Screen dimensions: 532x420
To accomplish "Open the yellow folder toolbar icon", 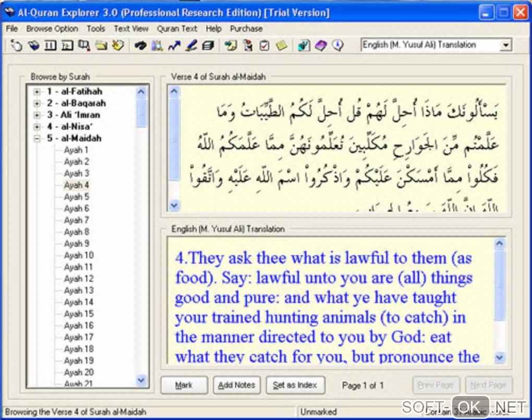I will 101,45.
